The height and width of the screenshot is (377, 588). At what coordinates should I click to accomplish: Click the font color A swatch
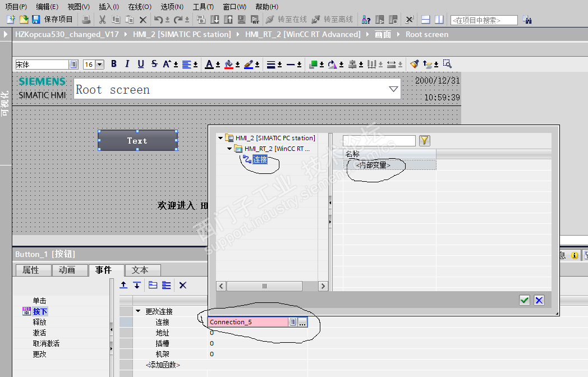point(209,65)
